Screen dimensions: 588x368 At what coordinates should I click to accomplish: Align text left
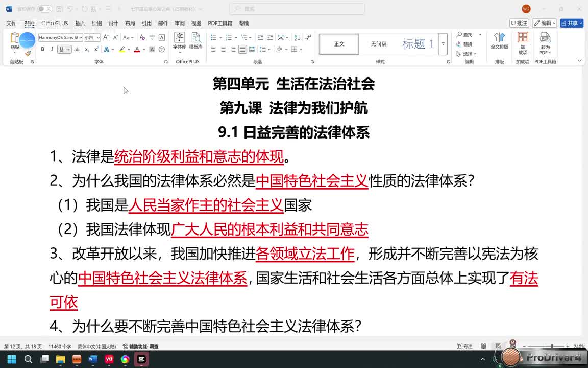(x=214, y=49)
